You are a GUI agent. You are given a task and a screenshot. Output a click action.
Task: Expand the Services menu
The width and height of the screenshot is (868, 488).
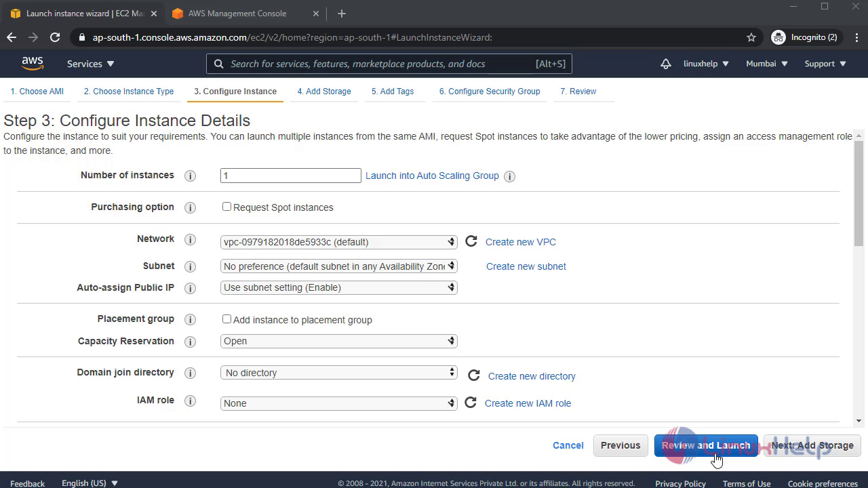click(x=91, y=64)
